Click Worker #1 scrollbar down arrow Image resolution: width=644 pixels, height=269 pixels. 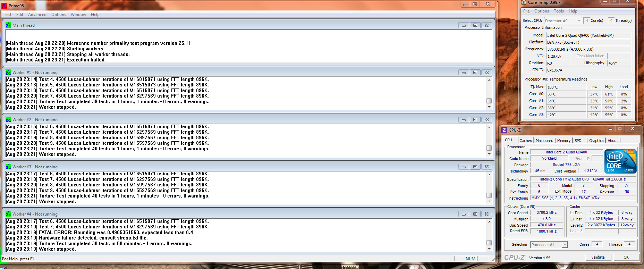(x=489, y=107)
